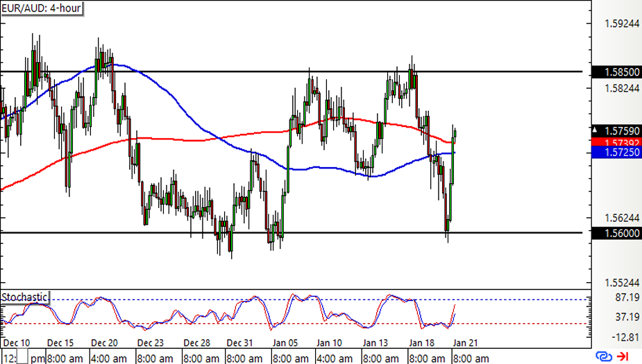
Task: Click the 1.56244 price axis label
Action: point(622,218)
